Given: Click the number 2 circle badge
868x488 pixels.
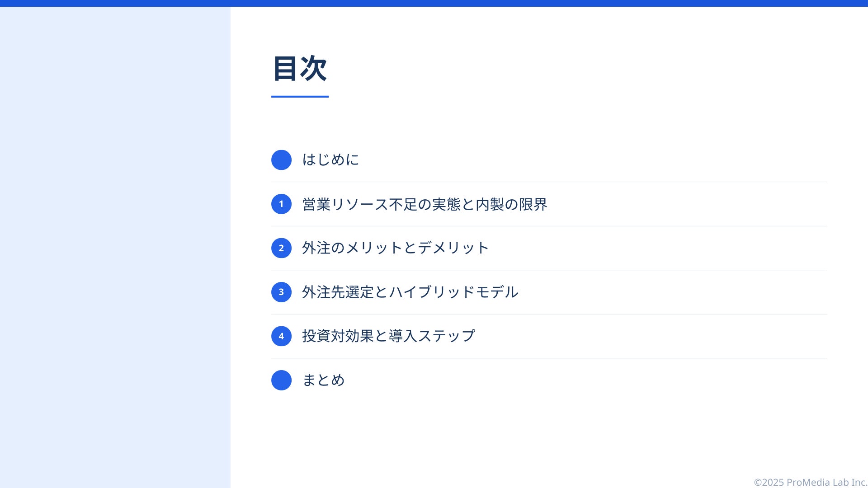Looking at the screenshot, I should click(x=281, y=248).
